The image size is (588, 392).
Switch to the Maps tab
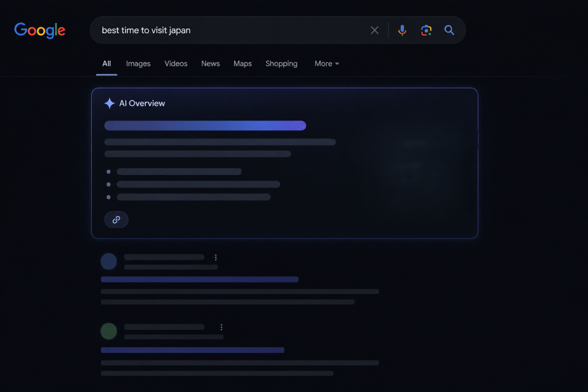click(243, 64)
